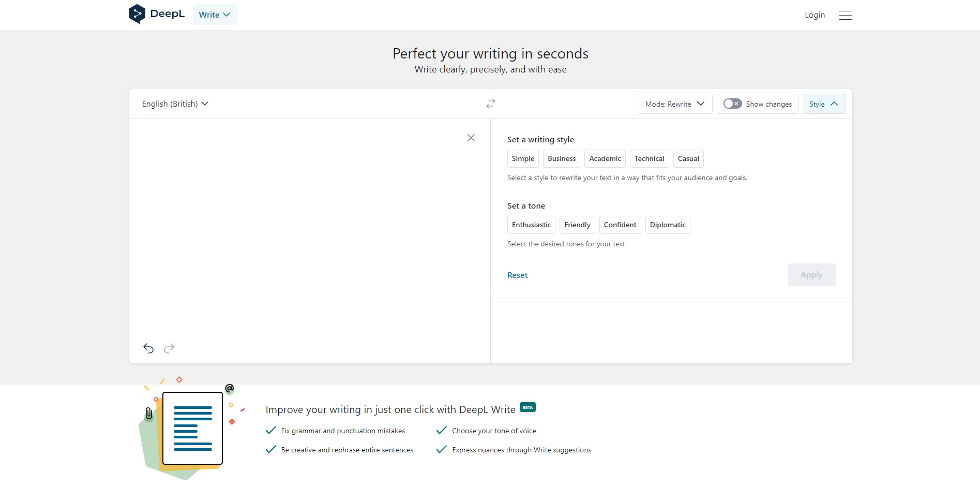Open the Write product dropdown
The image size is (980, 486).
pyautogui.click(x=215, y=14)
